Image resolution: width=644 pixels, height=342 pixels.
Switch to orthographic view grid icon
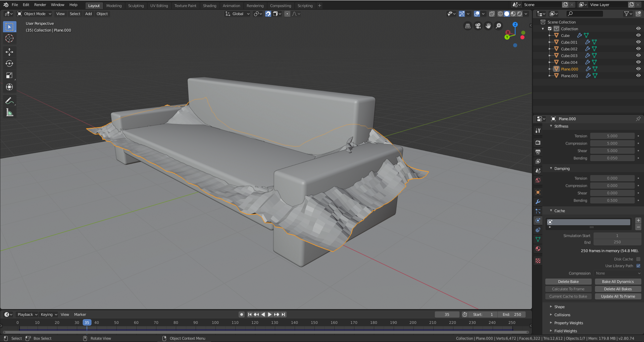467,26
